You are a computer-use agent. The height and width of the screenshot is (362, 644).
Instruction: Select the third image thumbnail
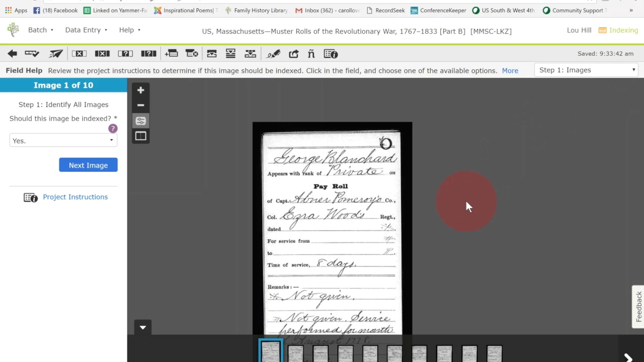[320, 353]
